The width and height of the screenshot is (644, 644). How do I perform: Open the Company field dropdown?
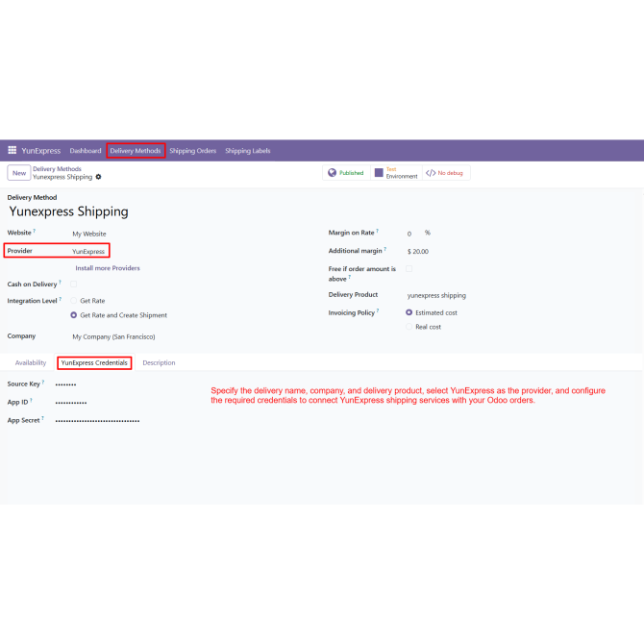(x=113, y=336)
